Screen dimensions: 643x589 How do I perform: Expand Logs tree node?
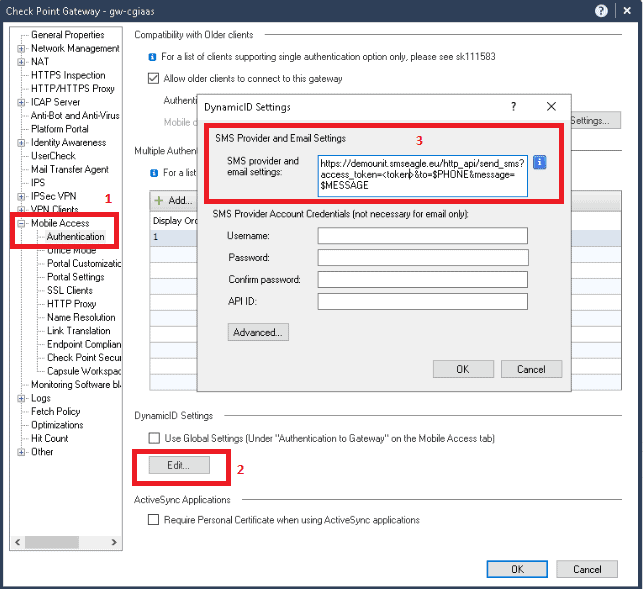click(21, 398)
